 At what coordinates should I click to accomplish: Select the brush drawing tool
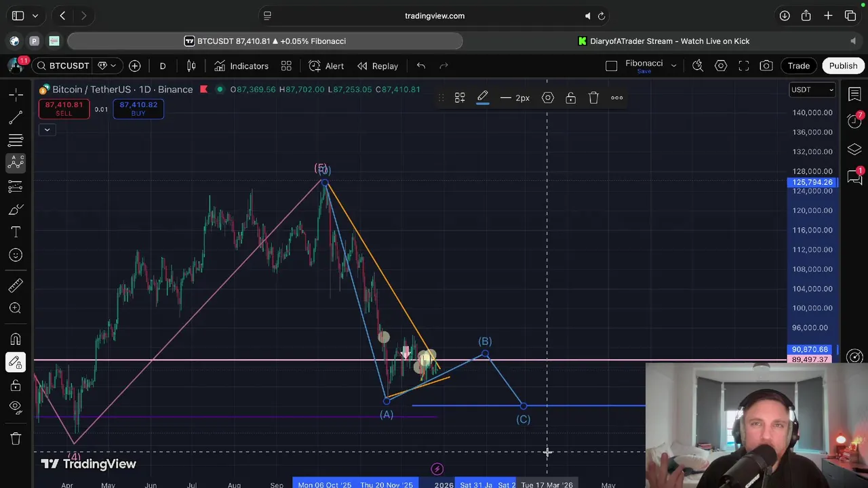point(16,209)
